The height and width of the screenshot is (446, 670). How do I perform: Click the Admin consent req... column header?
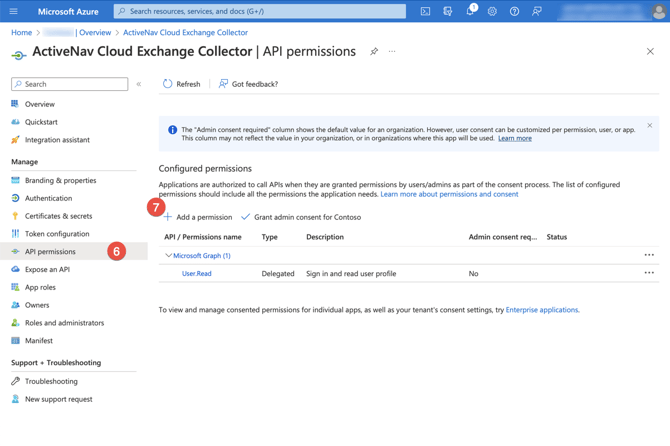[x=503, y=237]
